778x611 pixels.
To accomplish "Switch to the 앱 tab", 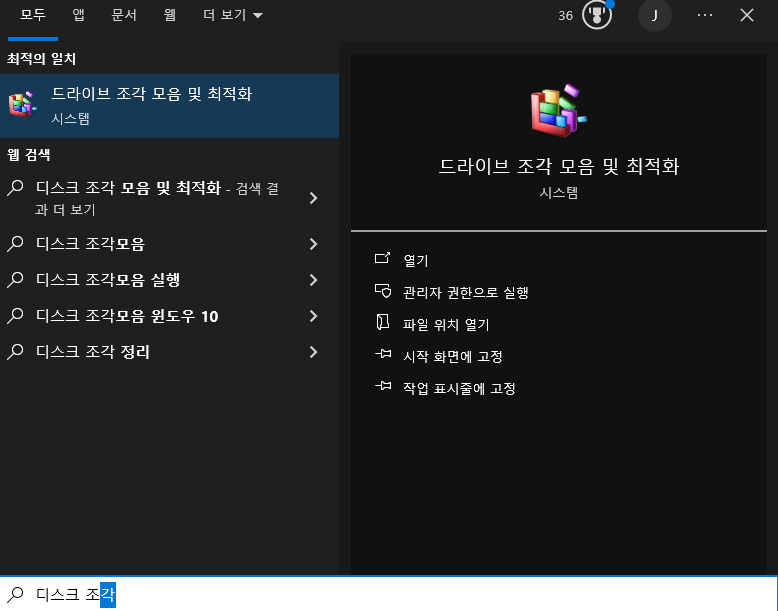I will (x=78, y=15).
